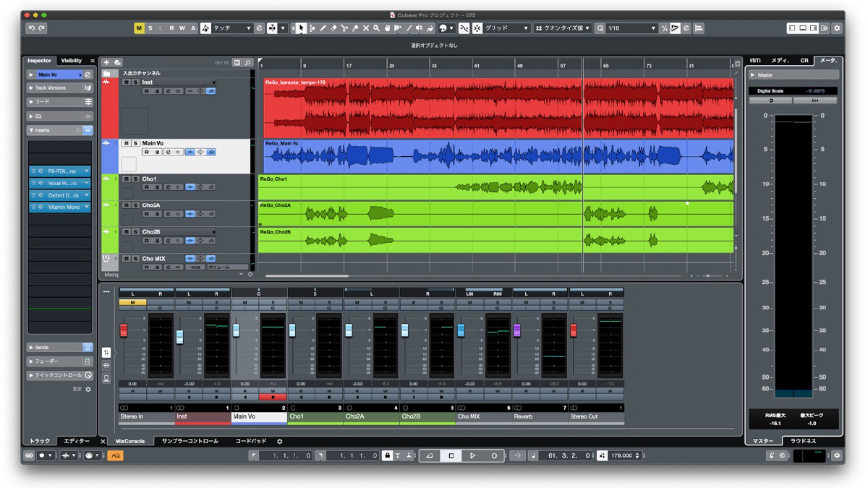This screenshot has height=488, width=868.
Task: Pick the Zoom magnifier tool in toolbar
Action: coord(376,28)
